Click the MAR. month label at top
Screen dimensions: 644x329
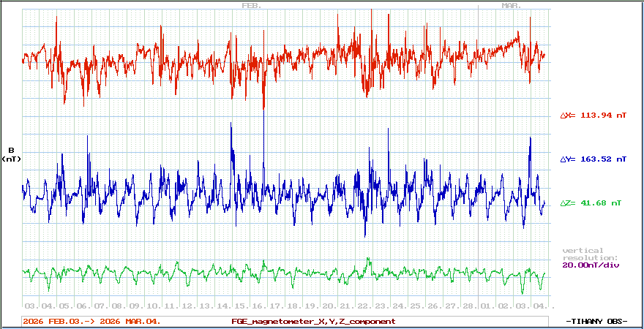[511, 5]
